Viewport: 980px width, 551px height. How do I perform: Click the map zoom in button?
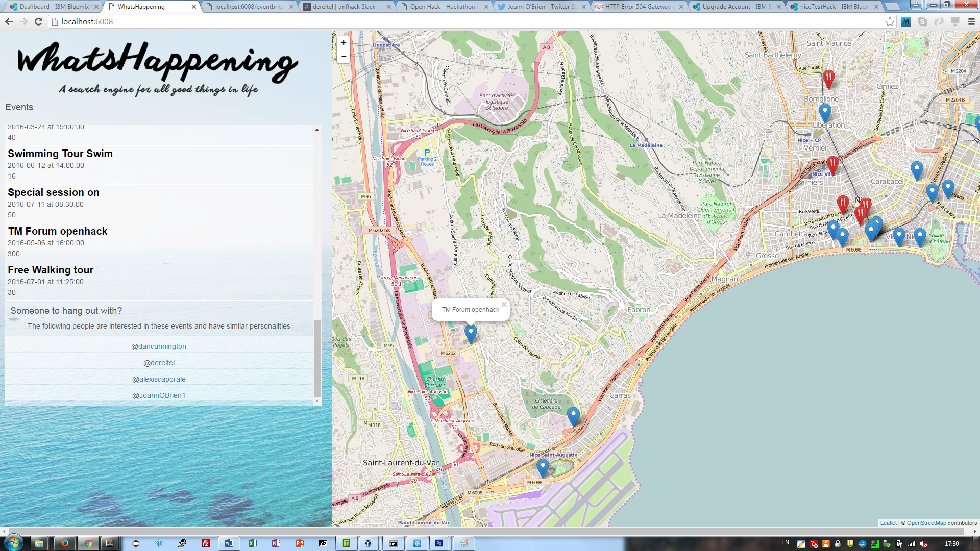[x=344, y=43]
